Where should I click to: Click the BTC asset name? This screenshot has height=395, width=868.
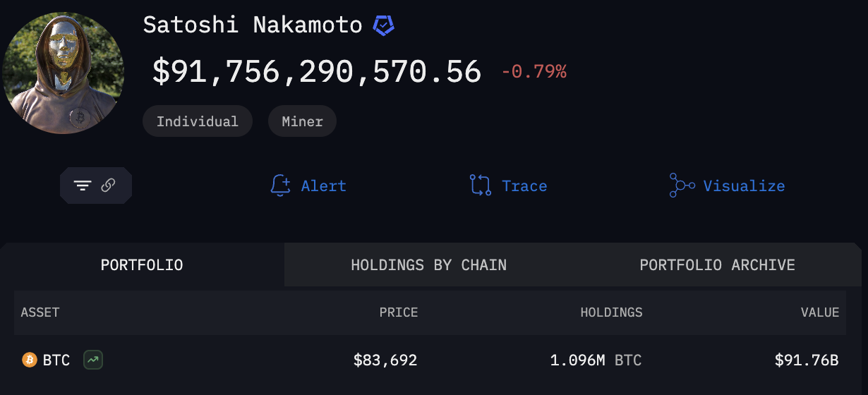pyautogui.click(x=56, y=360)
